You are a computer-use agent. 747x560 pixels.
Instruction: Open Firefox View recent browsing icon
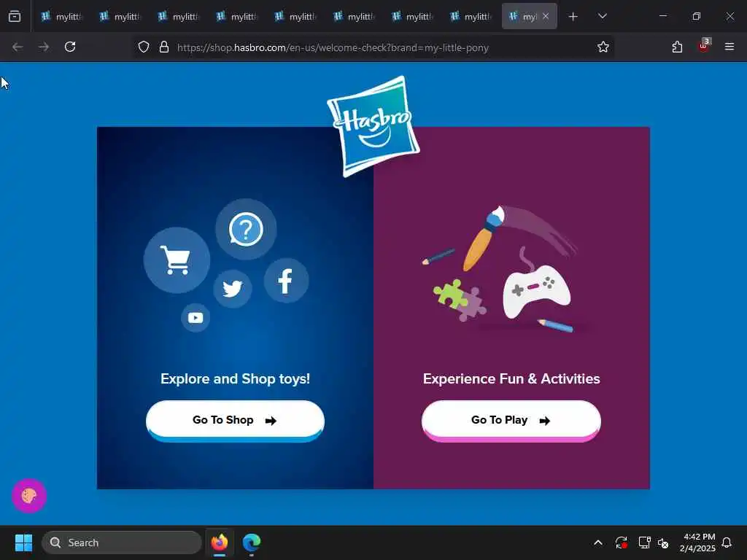pyautogui.click(x=15, y=16)
